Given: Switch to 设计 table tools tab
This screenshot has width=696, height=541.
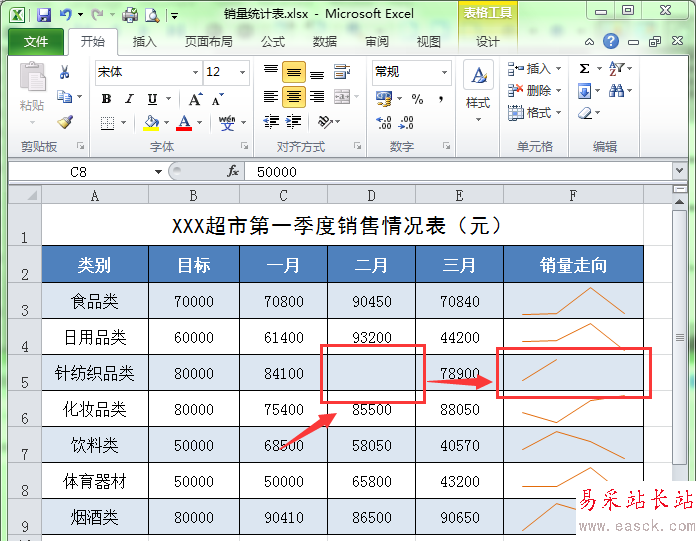Looking at the screenshot, I should [487, 42].
